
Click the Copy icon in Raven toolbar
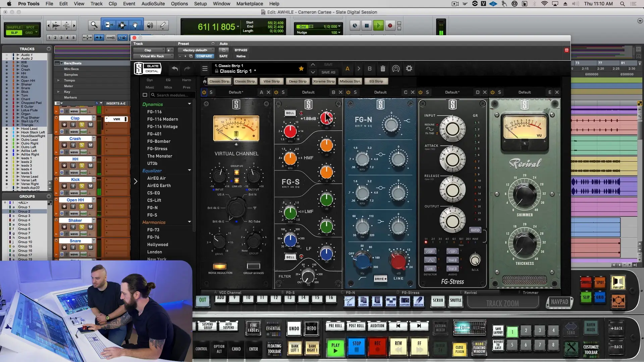(363, 301)
